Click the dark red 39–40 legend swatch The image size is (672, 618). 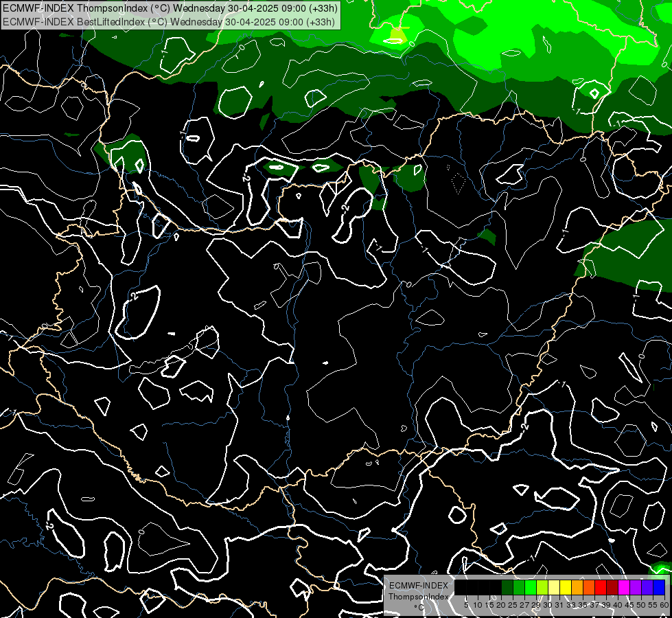612,587
